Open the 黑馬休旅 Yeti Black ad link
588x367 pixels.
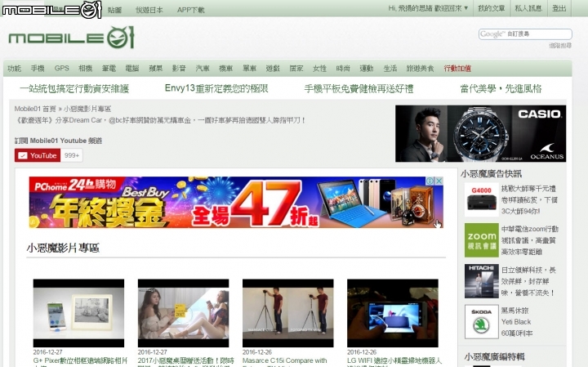point(517,321)
